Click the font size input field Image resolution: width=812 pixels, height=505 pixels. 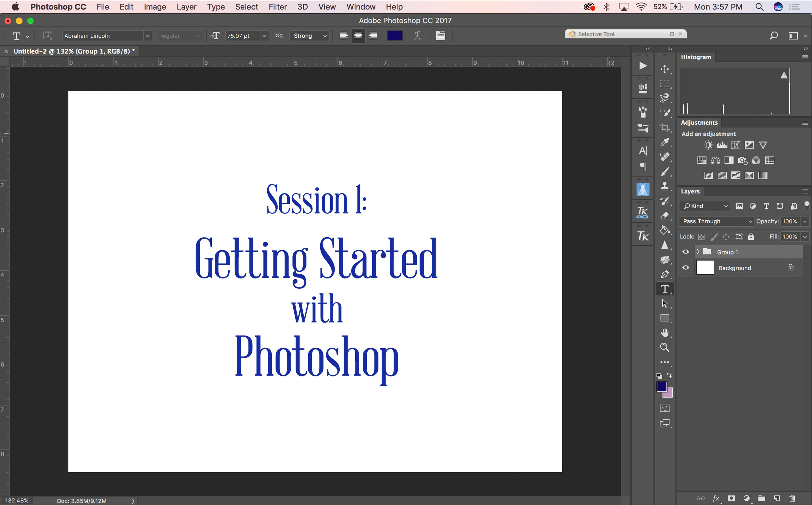(x=243, y=36)
